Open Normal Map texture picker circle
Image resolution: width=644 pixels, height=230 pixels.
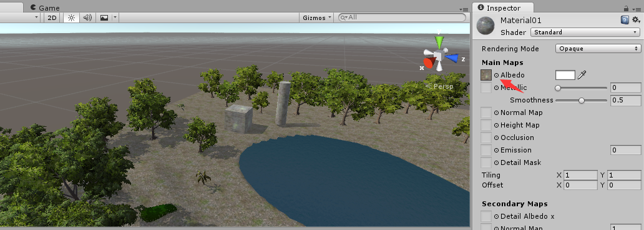tap(497, 112)
